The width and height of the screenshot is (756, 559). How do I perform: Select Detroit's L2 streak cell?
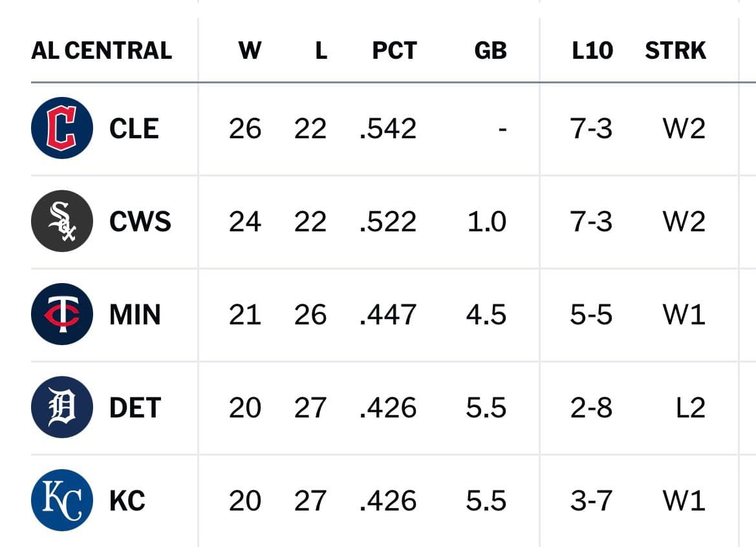point(691,408)
